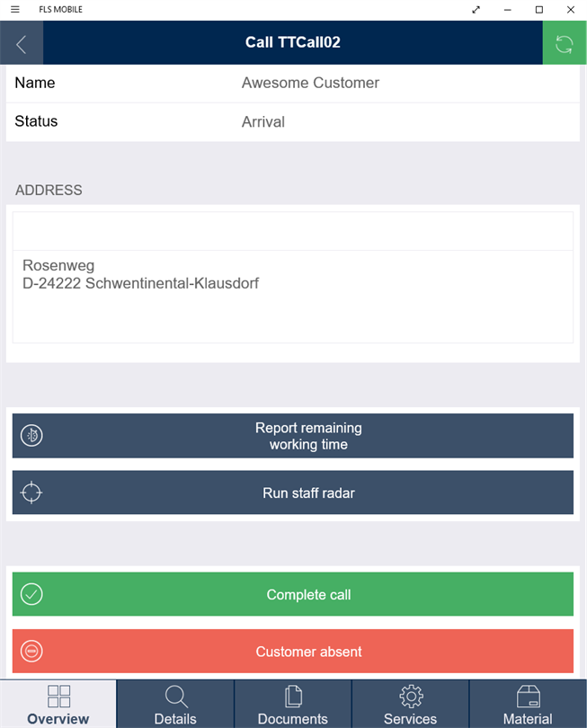Click the green refresh sync icon
Screen dimensions: 587x728
pyautogui.click(x=565, y=43)
